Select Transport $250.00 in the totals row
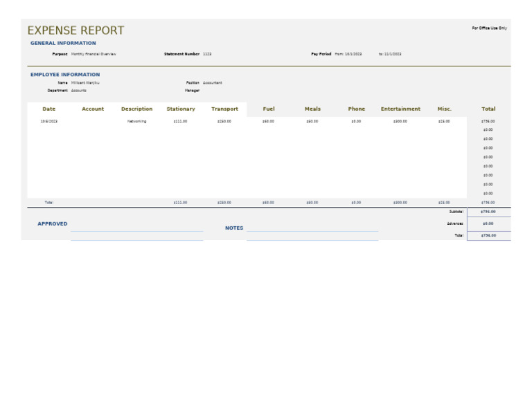 (224, 202)
